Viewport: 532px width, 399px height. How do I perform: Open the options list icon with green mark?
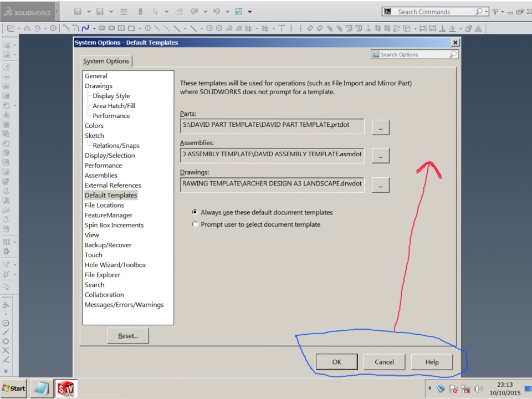pyautogui.click(x=238, y=12)
